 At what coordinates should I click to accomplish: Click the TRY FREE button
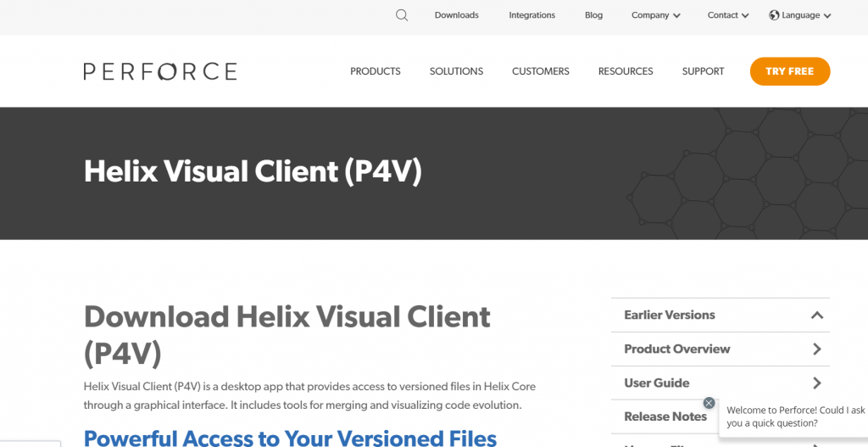(790, 71)
